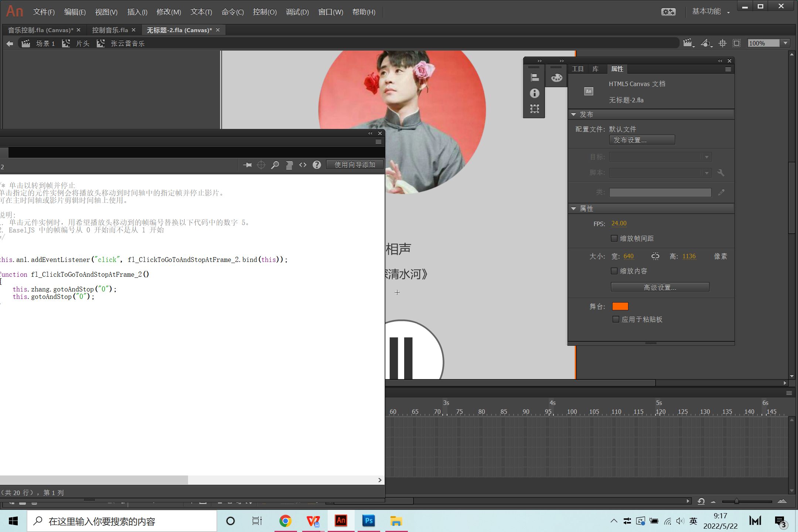The image size is (798, 532).
Task: Click the Format Code icon
Action: click(x=289, y=165)
